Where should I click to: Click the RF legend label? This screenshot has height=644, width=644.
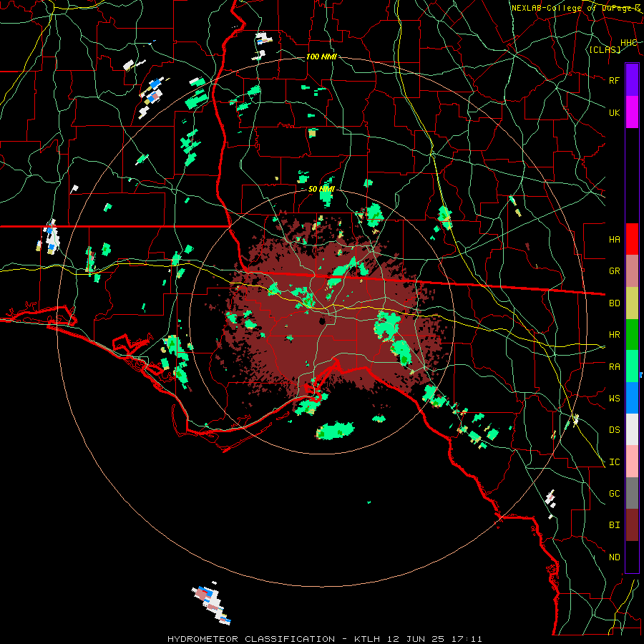pyautogui.click(x=614, y=80)
